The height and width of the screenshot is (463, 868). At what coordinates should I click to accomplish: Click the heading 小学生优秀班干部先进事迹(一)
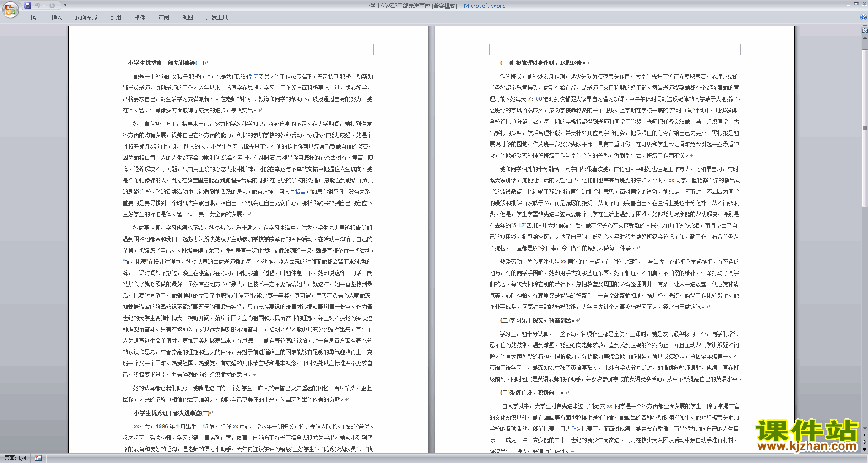tap(166, 63)
